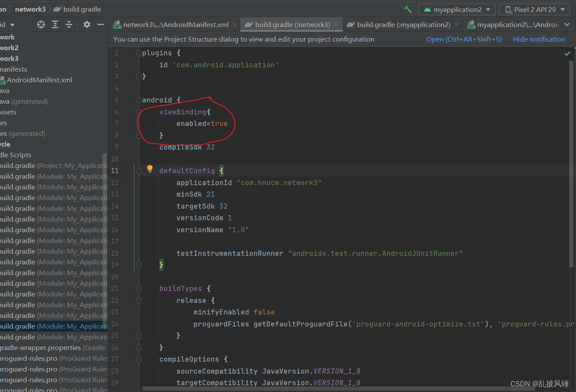Viewport: 576px width, 392px height.
Task: Click Hide notification link
Action: tap(539, 39)
